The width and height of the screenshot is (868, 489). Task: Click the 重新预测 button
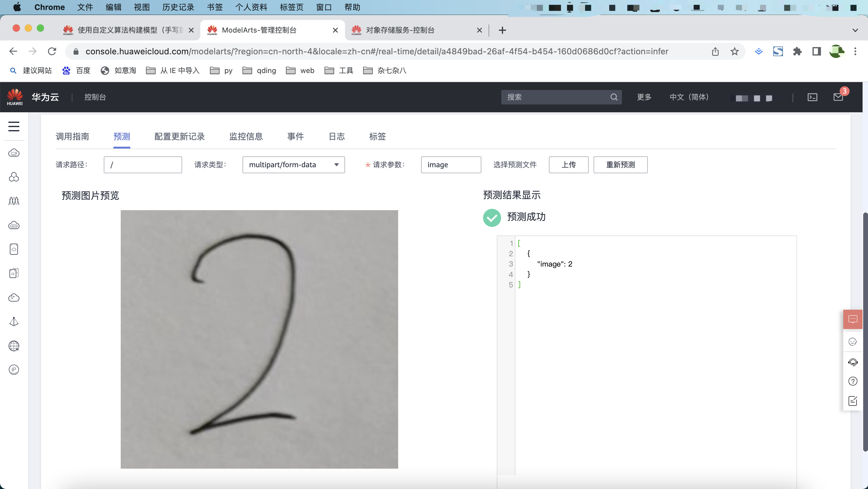[620, 165]
